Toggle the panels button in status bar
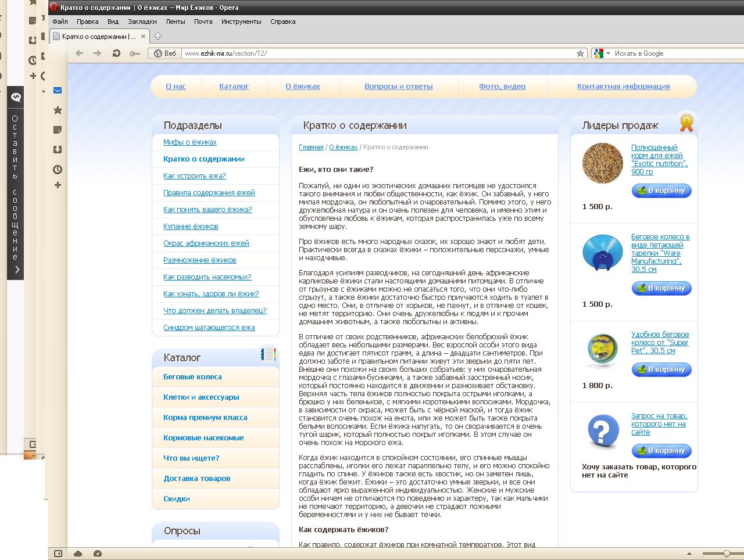Viewport: 744px width, 560px height. (x=58, y=554)
